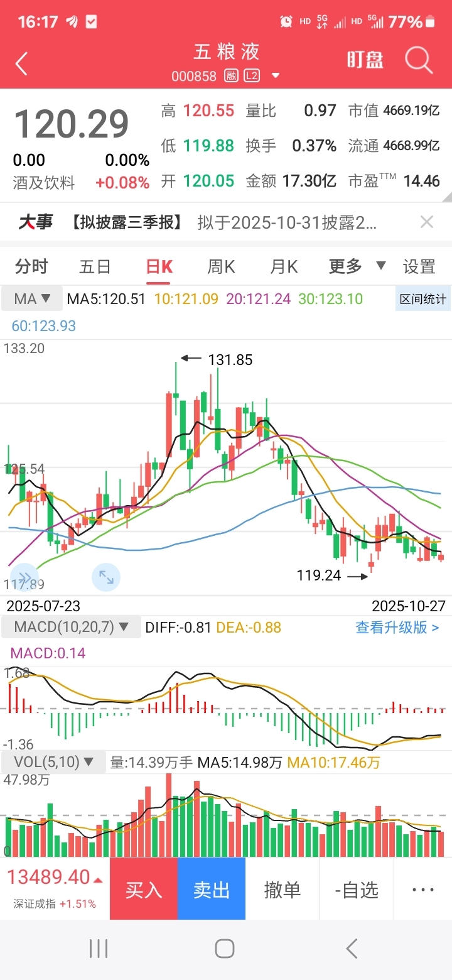
Task: Tap the Android home button
Action: pos(225,949)
